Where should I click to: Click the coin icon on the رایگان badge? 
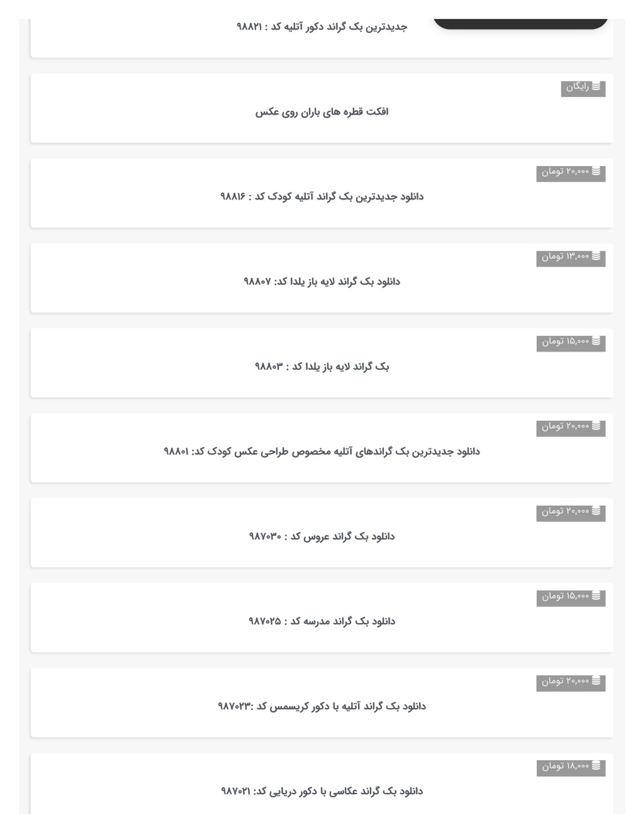596,86
